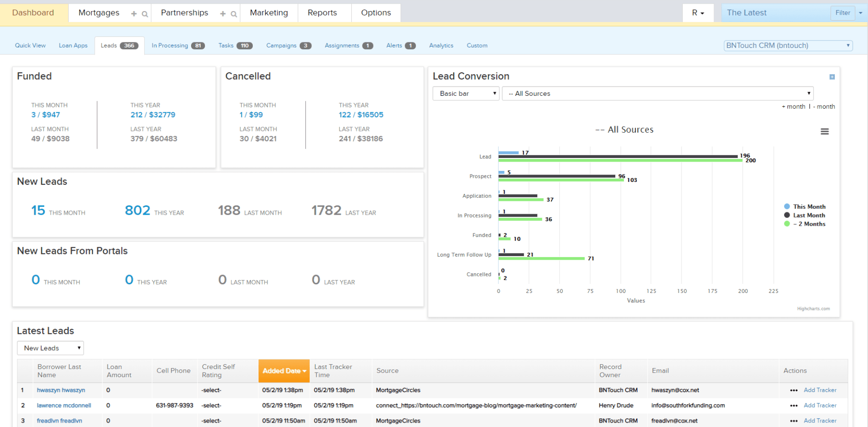Viewport: 868px width, 427px height.
Task: Expand the New Leads dropdown in Latest Leads
Action: coord(50,348)
